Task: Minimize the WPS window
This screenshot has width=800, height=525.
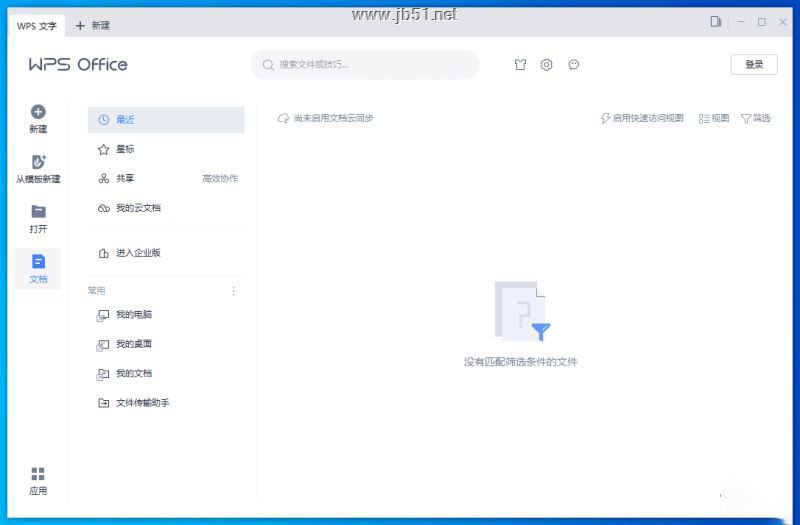Action: (x=741, y=22)
